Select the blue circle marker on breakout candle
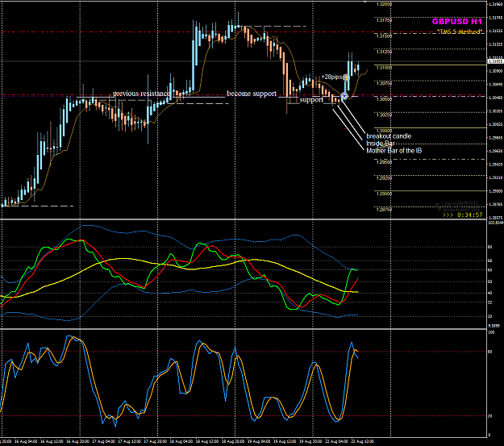Screen dimensions: 504x446 [344, 96]
